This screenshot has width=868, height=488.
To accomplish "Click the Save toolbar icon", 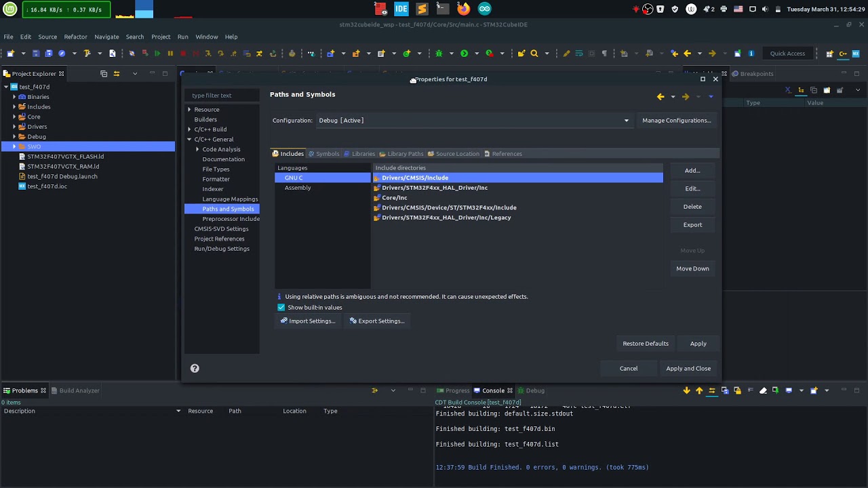I will click(36, 54).
